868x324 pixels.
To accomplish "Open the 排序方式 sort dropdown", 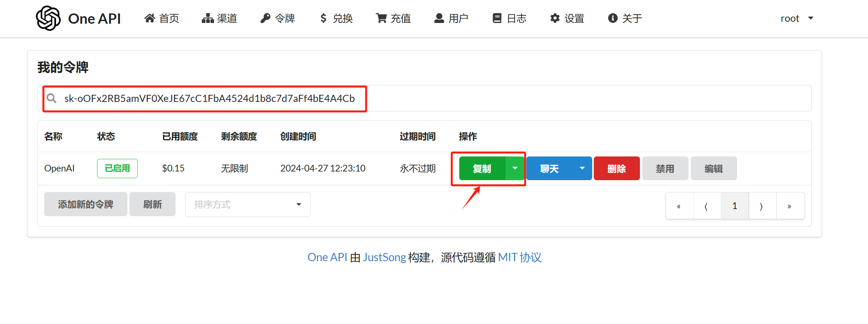I will point(248,205).
